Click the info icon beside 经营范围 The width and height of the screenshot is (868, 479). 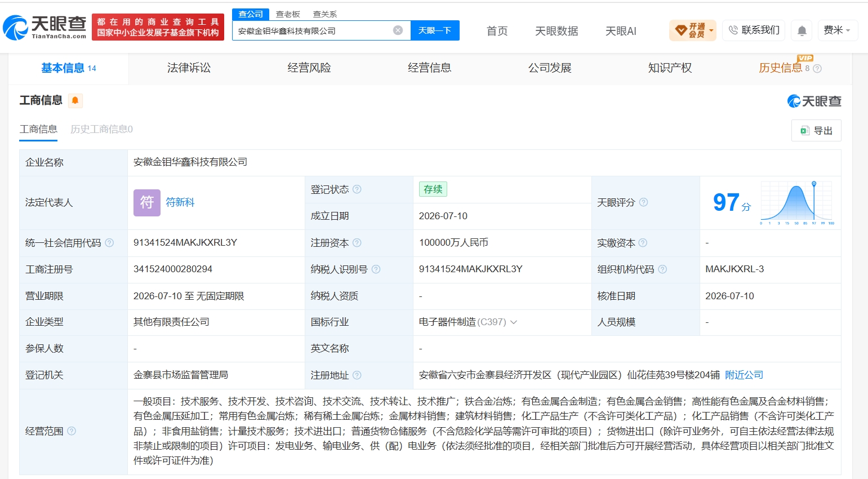pos(72,431)
